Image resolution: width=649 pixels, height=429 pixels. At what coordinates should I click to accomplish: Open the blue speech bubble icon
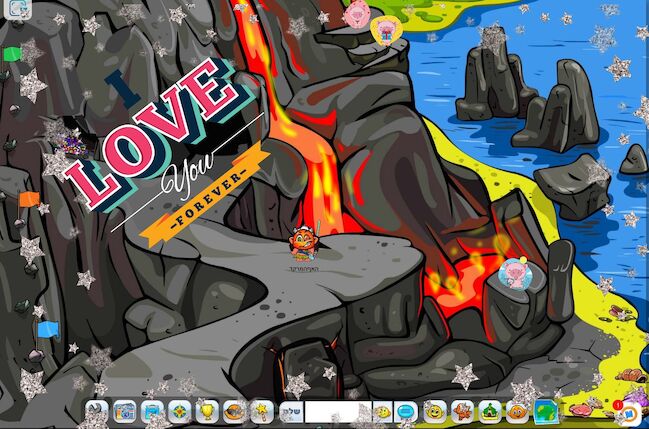click(x=406, y=412)
